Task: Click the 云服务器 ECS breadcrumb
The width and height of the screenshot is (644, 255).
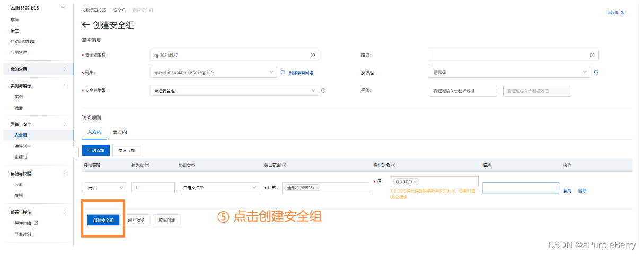Action: pos(94,10)
